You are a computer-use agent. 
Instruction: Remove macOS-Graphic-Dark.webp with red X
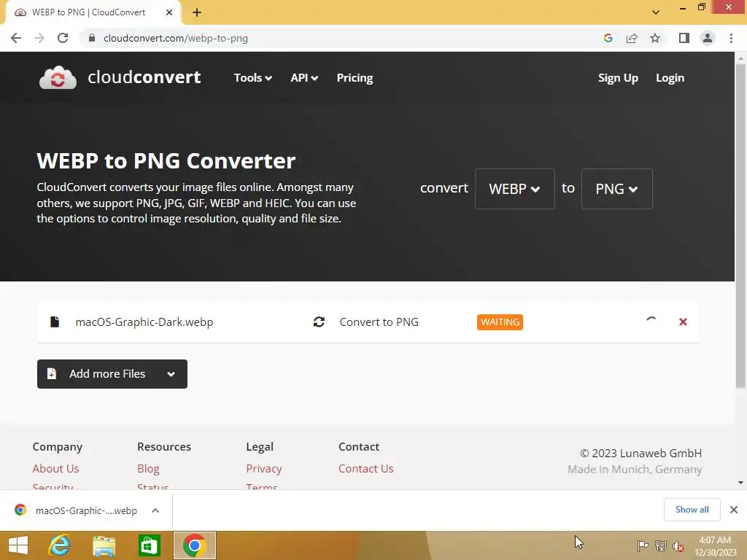[683, 322]
